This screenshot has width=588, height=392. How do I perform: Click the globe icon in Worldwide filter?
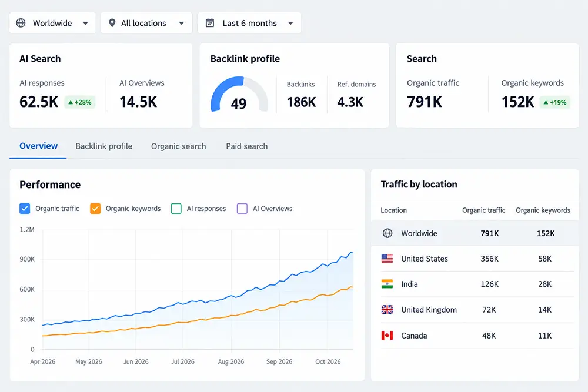pyautogui.click(x=21, y=23)
